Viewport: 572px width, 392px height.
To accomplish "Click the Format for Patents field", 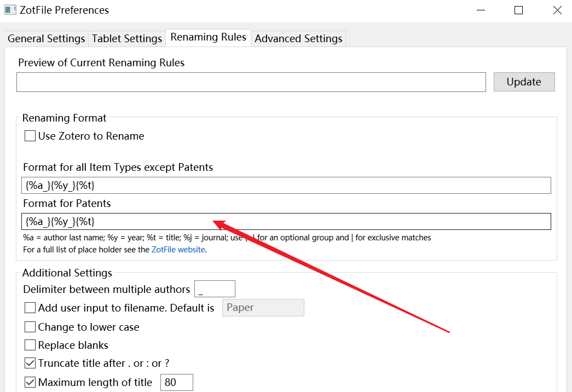I will pos(287,222).
